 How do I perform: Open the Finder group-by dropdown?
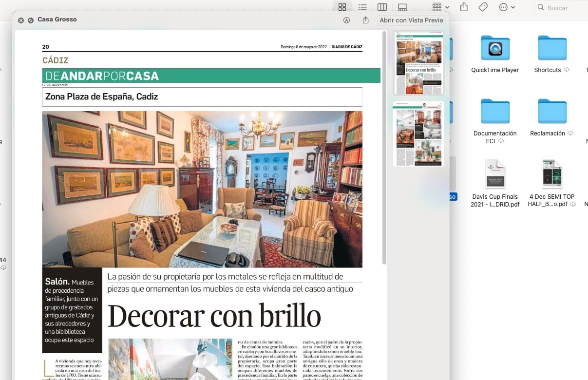click(440, 7)
